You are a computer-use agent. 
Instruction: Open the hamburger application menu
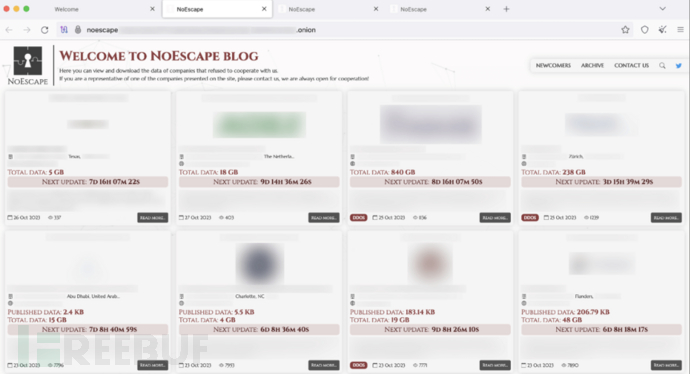[680, 30]
